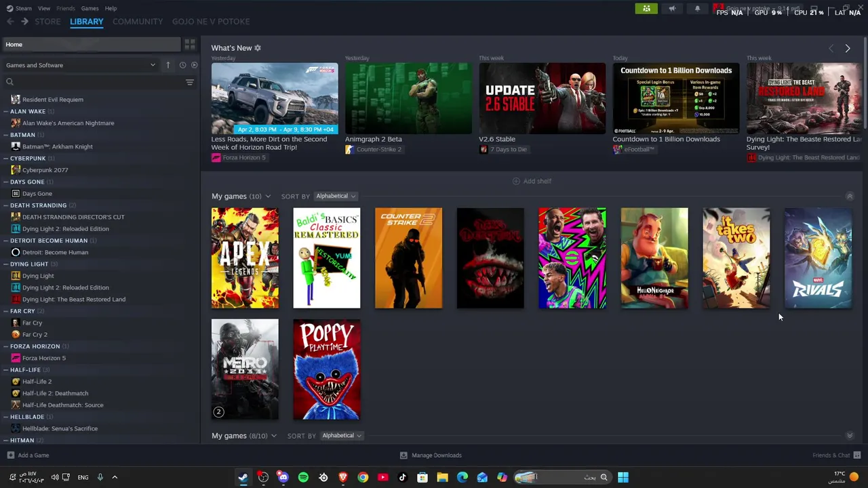Viewport: 868px width, 488px height.
Task: Select Detroit: Become Human in sidebar
Action: [x=55, y=252]
